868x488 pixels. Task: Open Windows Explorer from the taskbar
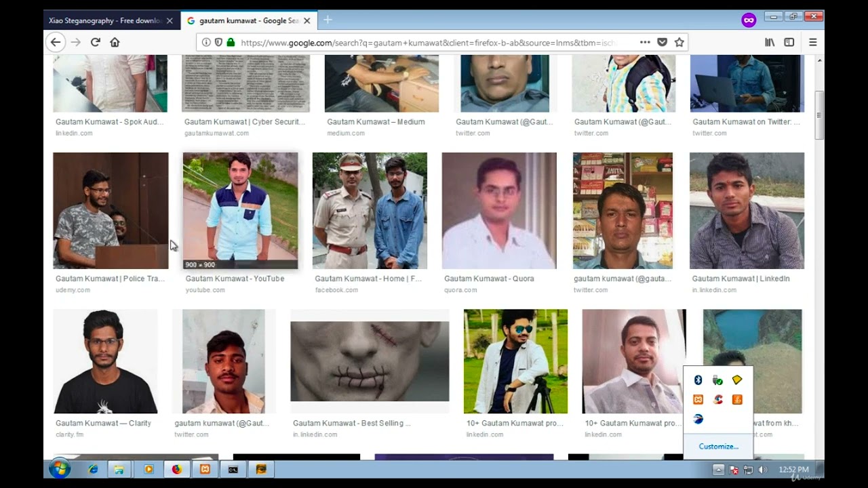119,469
